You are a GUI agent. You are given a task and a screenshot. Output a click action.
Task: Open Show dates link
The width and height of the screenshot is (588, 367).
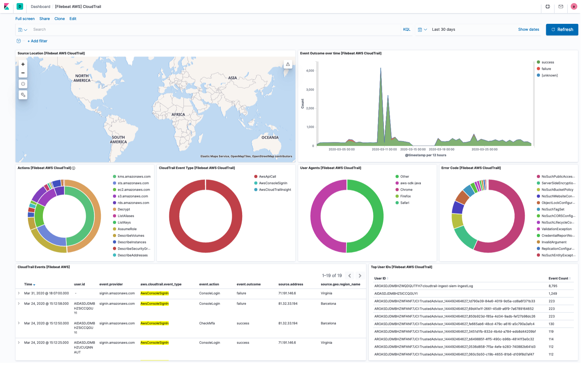(528, 29)
